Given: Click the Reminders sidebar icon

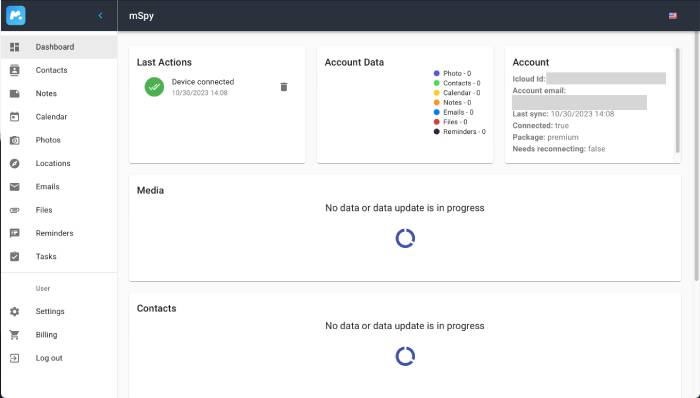Looking at the screenshot, I should pos(15,233).
